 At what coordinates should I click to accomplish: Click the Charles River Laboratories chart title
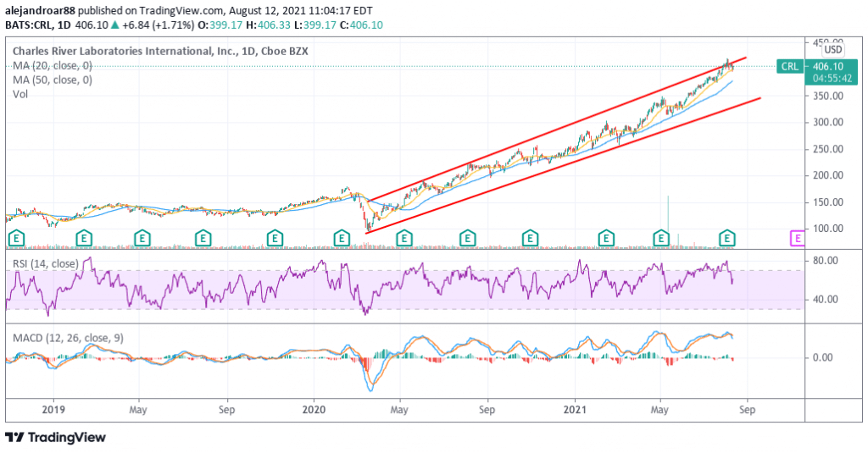pyautogui.click(x=160, y=51)
